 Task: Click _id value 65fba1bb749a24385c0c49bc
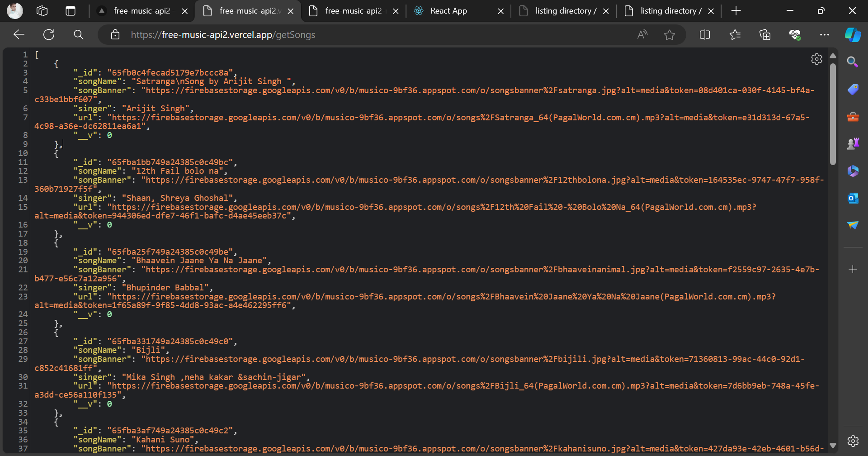point(170,162)
